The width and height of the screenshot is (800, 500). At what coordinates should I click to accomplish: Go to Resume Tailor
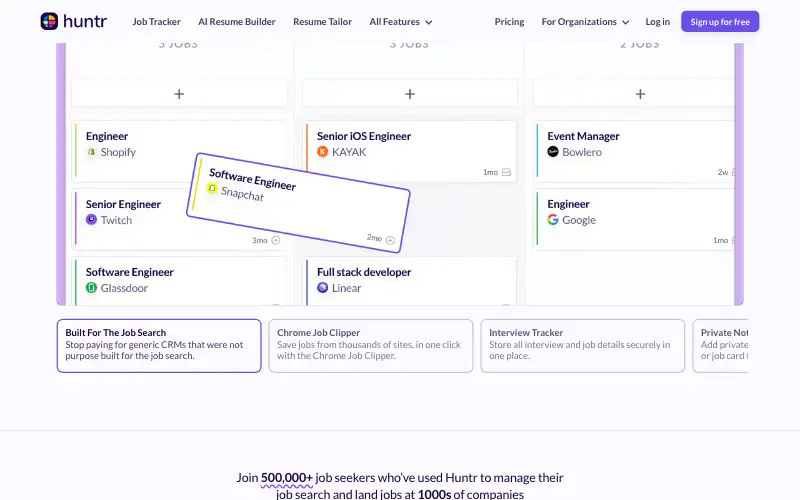coord(322,22)
